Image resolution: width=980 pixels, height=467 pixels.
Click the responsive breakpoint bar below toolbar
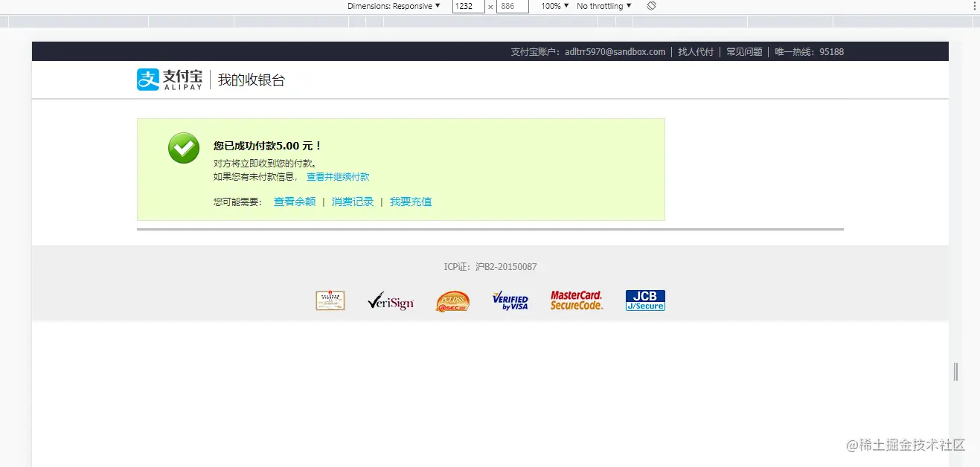coord(490,22)
